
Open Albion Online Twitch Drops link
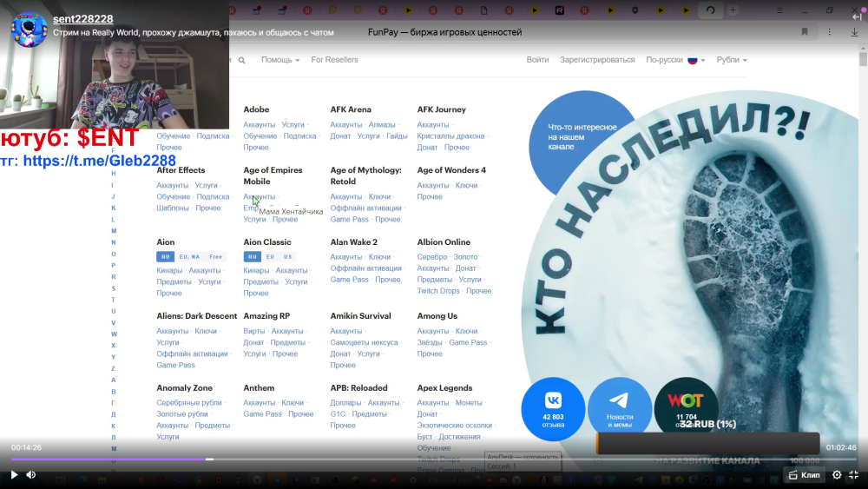(438, 291)
